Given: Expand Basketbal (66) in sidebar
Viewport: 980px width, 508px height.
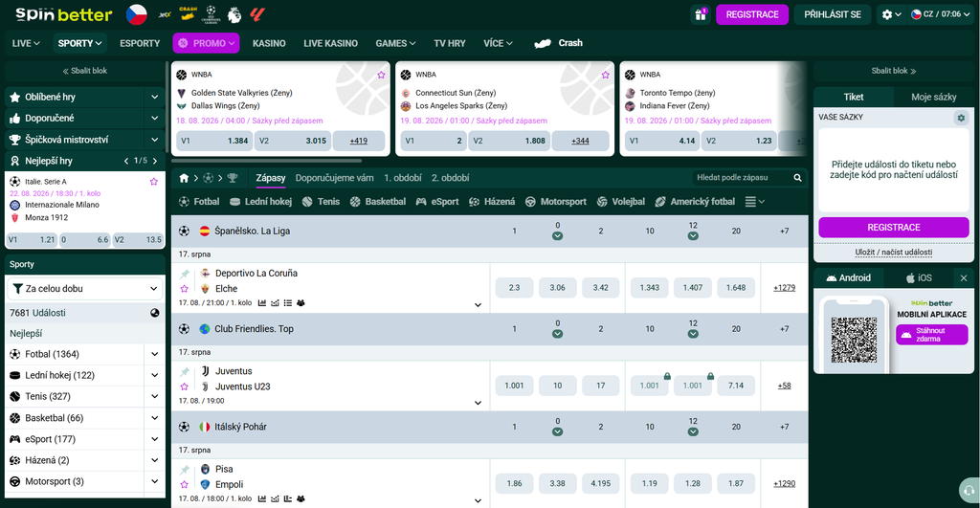Looking at the screenshot, I should [154, 418].
